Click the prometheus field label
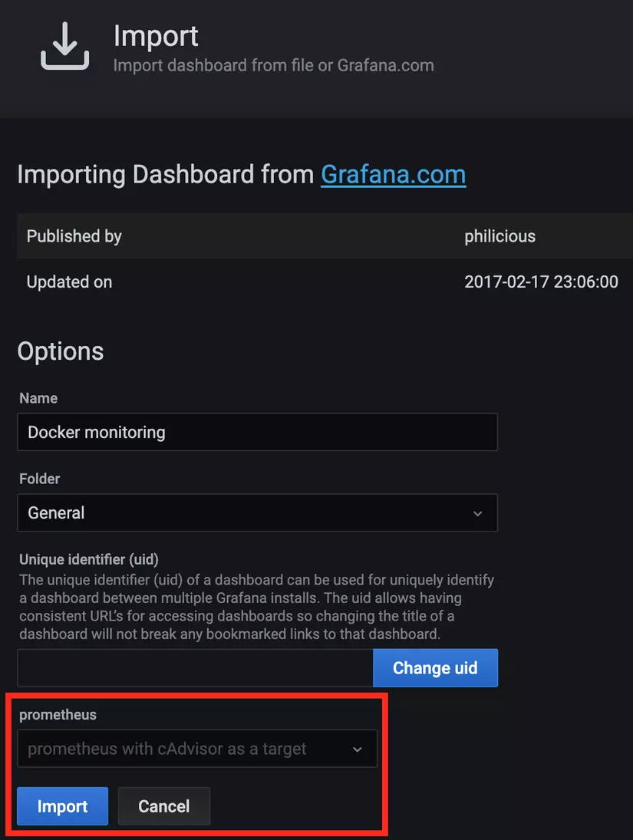Screen dimensions: 633x840 tap(58, 714)
